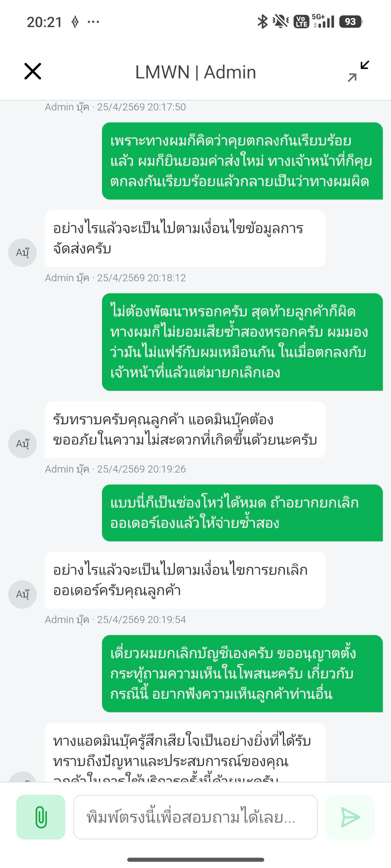Tap the LMWN | Admin header title

click(x=195, y=72)
